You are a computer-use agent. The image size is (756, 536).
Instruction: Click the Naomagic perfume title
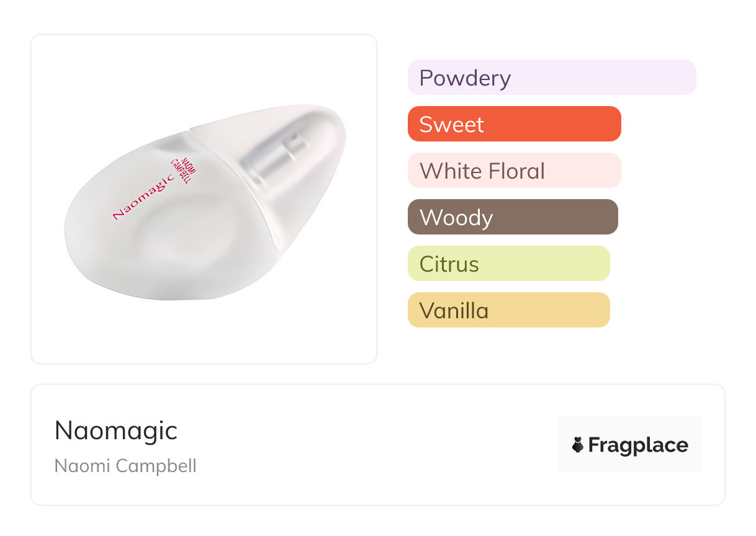pyautogui.click(x=116, y=431)
